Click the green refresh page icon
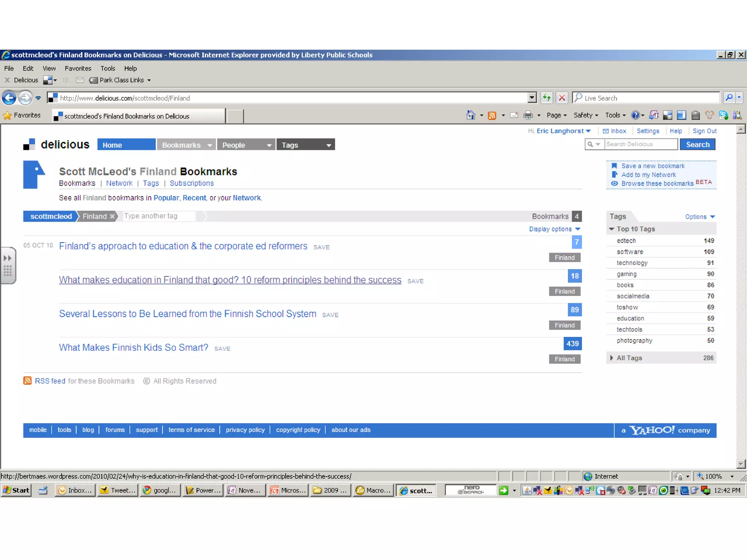This screenshot has height=560, width=747. click(546, 98)
